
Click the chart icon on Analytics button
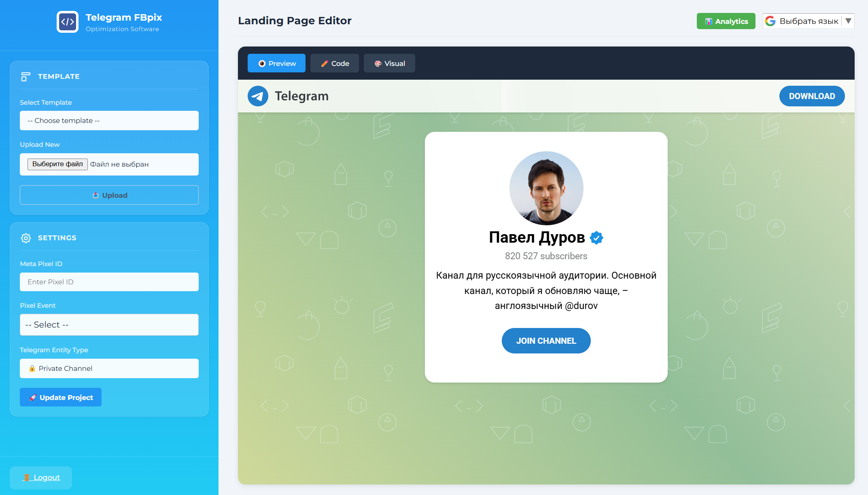click(709, 21)
